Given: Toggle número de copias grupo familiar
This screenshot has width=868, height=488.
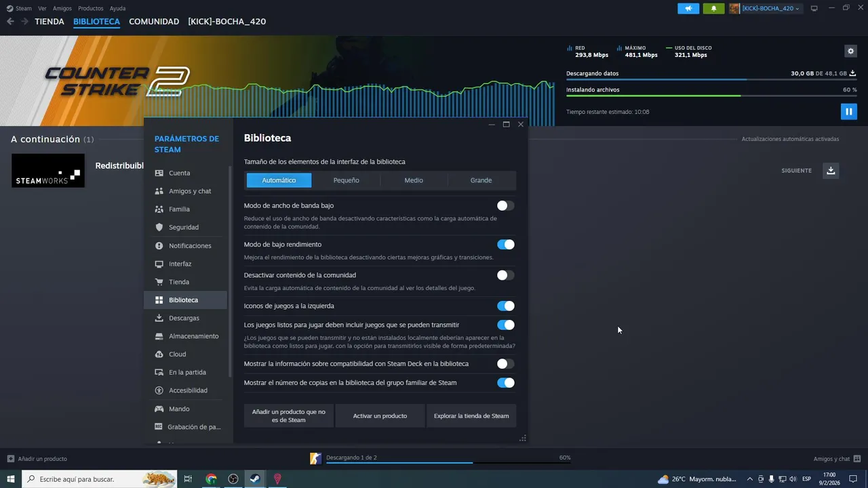Looking at the screenshot, I should pyautogui.click(x=505, y=383).
